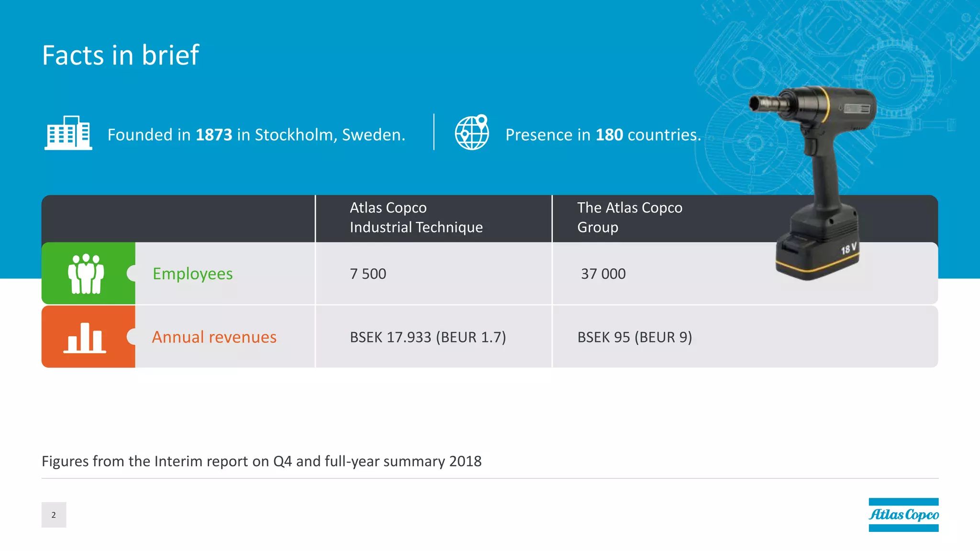
Task: Click the office building icon
Action: (68, 133)
